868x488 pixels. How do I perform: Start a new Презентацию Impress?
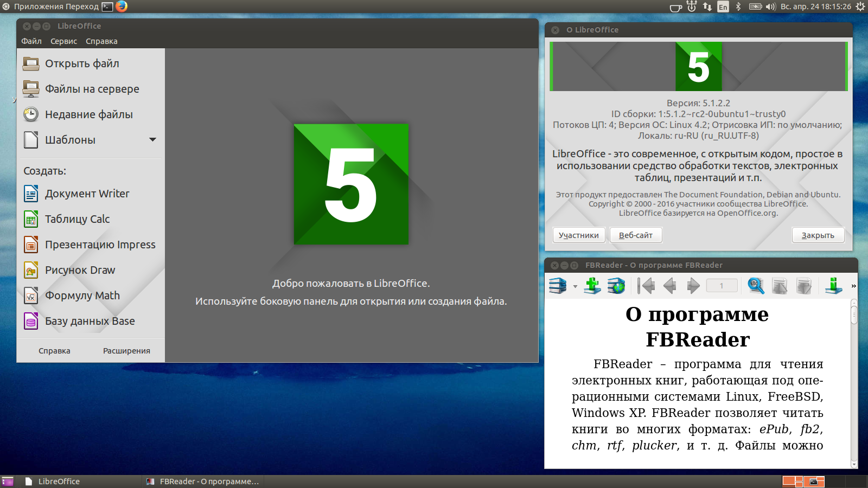click(x=100, y=245)
